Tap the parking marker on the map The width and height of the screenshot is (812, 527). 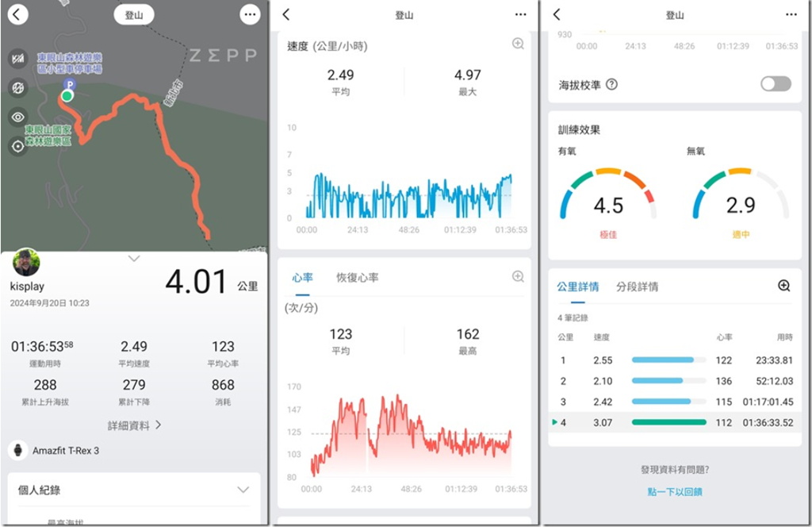[x=70, y=84]
